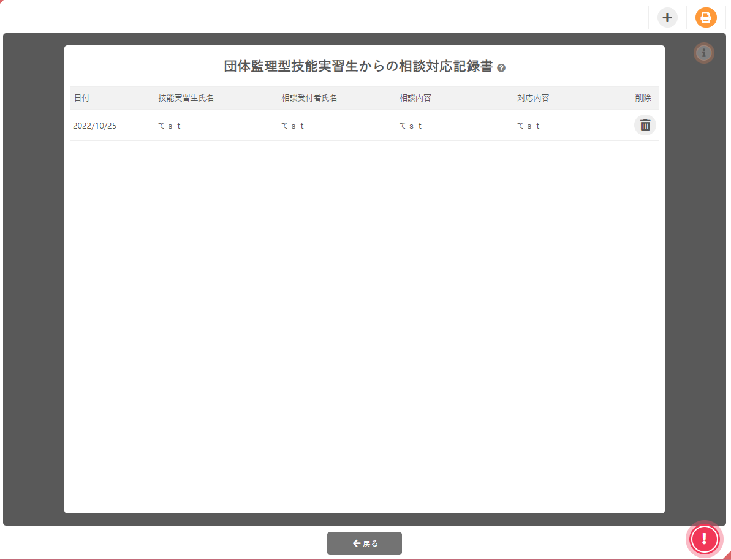
Task: Select the 2022/10/25 date cell
Action: (95, 126)
